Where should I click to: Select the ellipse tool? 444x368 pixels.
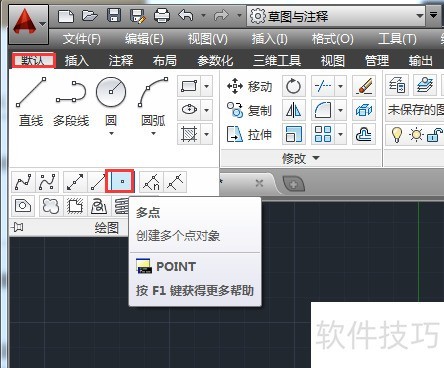pos(189,109)
